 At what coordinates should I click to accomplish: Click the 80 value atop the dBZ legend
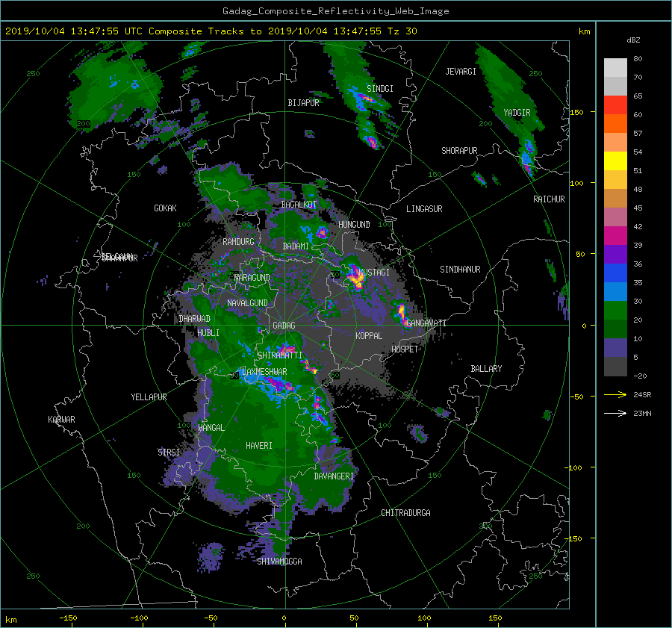(x=638, y=59)
